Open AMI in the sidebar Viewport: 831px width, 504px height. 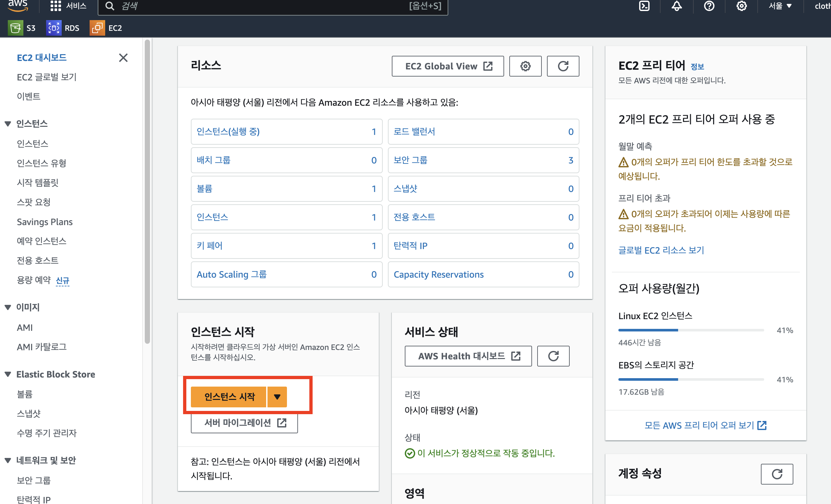25,327
